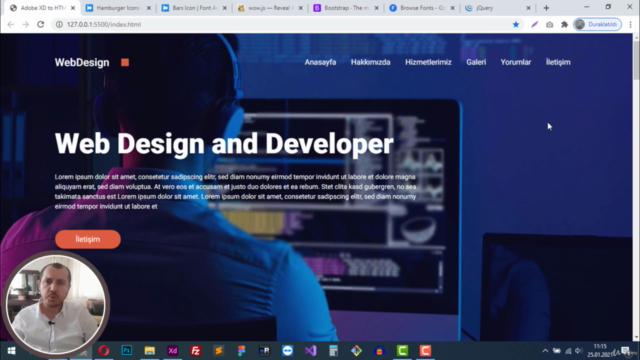
Task: Close the jQuery tab
Action: 528,8
